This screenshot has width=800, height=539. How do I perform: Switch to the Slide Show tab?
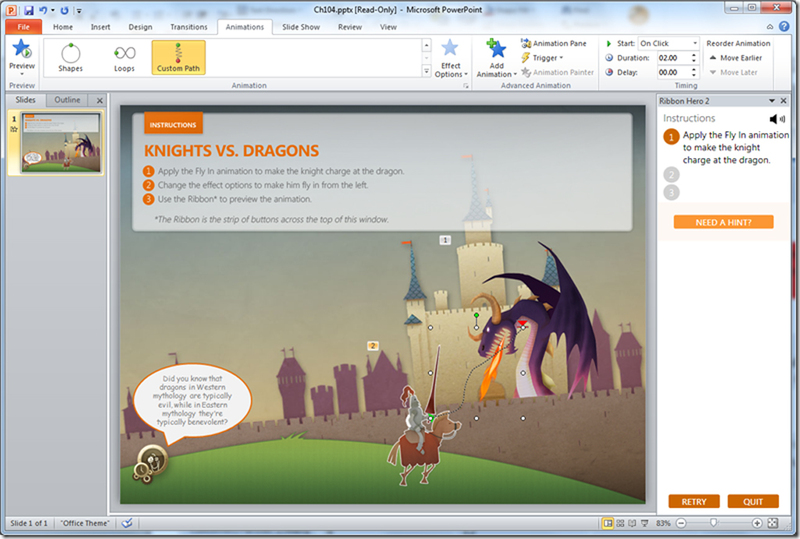click(301, 27)
